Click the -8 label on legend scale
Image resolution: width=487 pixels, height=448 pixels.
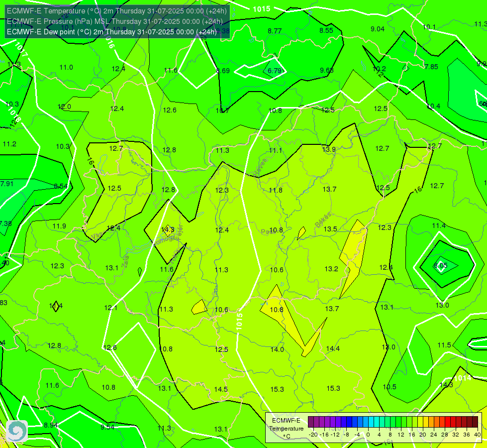[x=347, y=435]
